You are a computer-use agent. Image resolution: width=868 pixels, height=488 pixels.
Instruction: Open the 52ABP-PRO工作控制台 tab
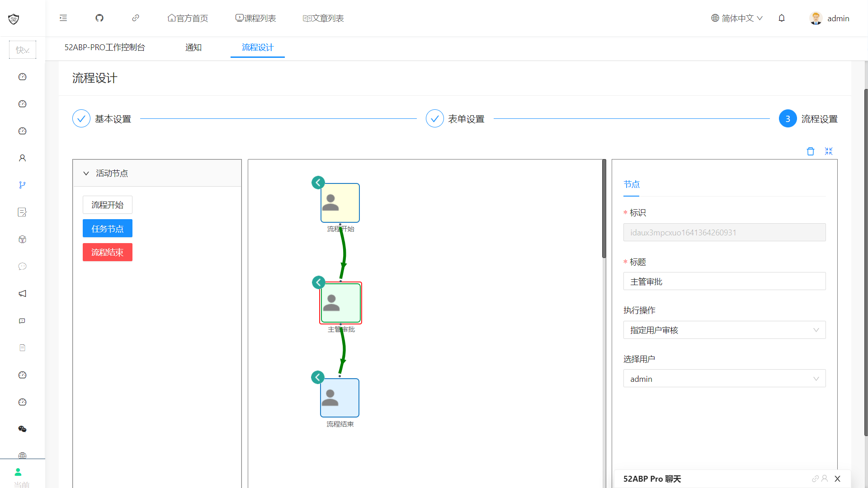[x=104, y=47]
